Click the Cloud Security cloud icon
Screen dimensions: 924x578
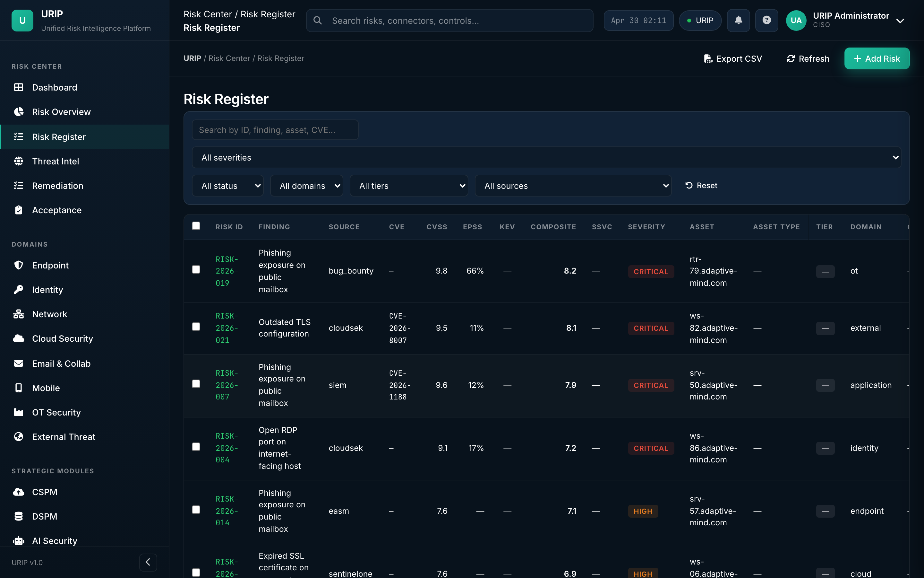pyautogui.click(x=18, y=339)
